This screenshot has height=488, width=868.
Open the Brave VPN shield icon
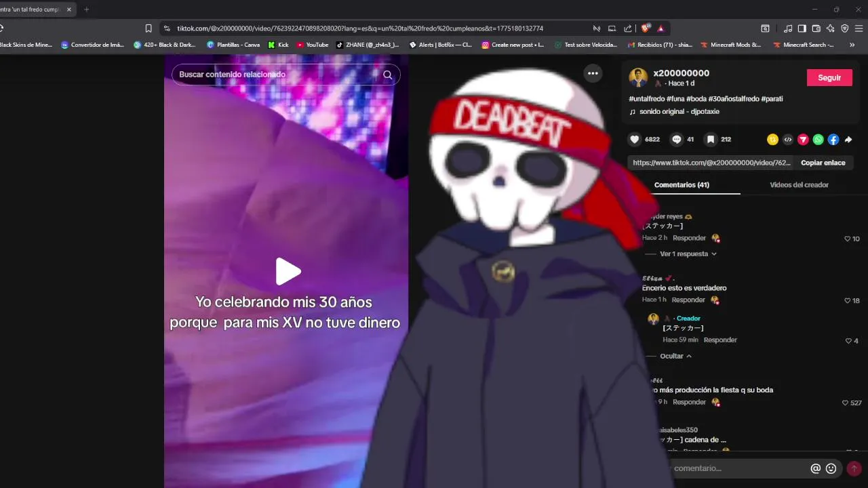pyautogui.click(x=845, y=28)
